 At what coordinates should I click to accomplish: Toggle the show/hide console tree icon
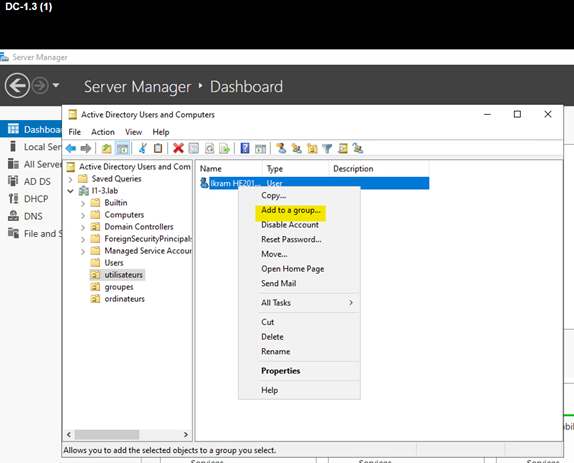click(x=122, y=148)
